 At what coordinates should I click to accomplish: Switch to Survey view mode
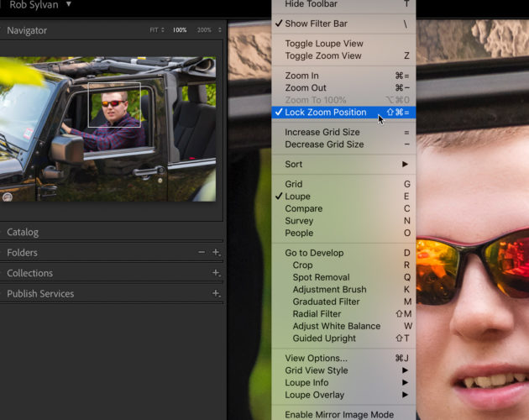pyautogui.click(x=343, y=221)
